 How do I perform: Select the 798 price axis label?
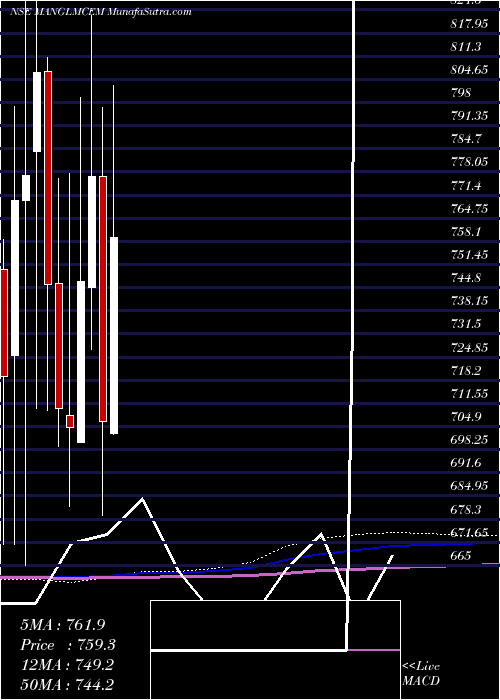click(461, 93)
